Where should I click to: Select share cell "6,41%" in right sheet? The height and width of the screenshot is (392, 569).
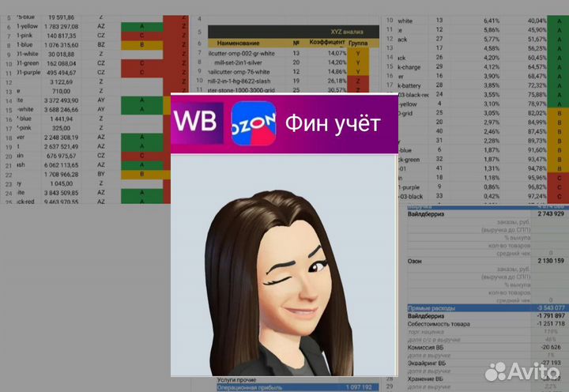point(492,21)
